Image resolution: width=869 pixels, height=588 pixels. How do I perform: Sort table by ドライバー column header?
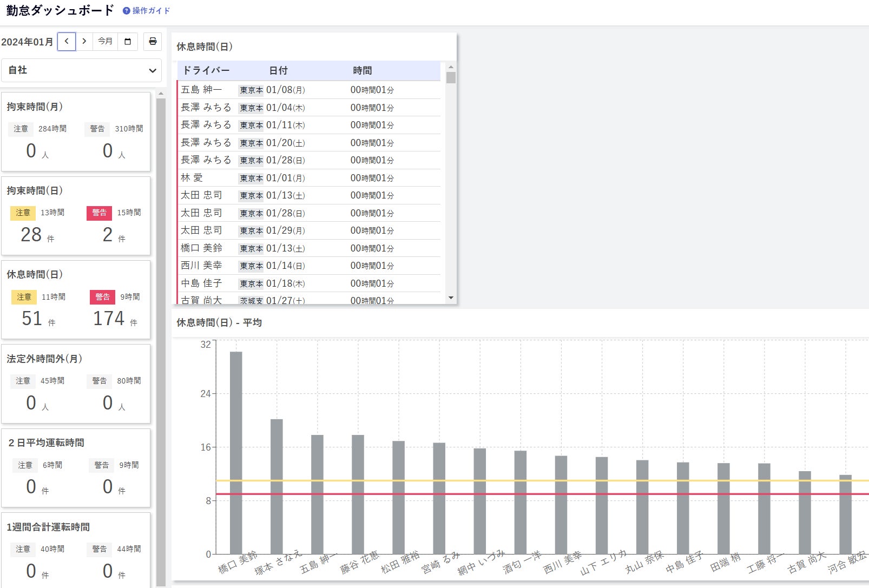[206, 71]
